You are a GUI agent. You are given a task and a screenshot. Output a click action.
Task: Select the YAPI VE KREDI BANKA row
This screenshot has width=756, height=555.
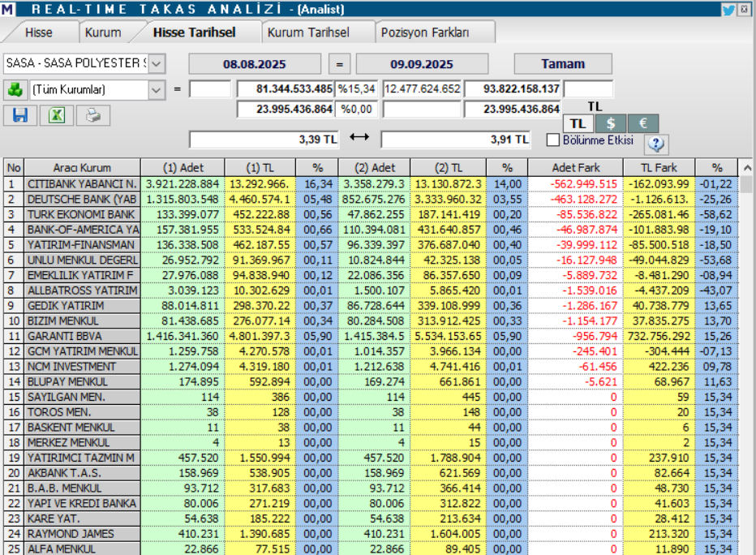372,503
